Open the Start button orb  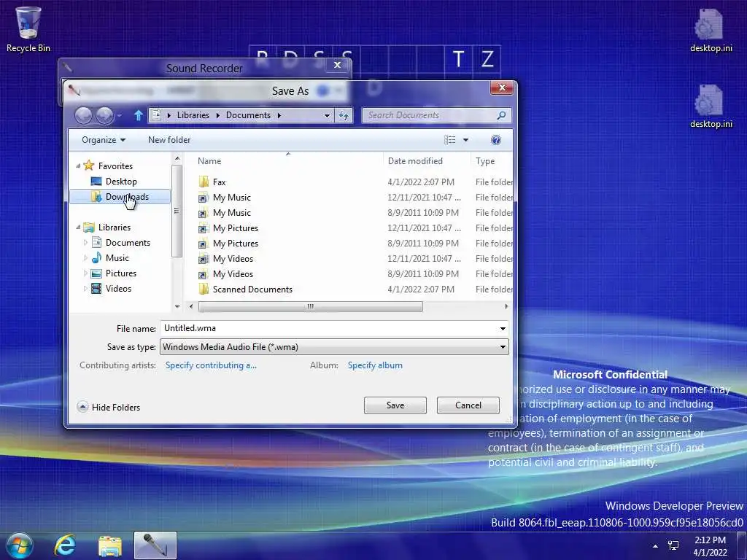(x=20, y=545)
